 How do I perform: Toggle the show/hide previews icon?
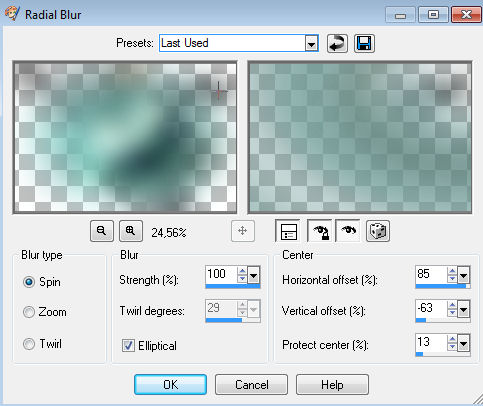(288, 231)
